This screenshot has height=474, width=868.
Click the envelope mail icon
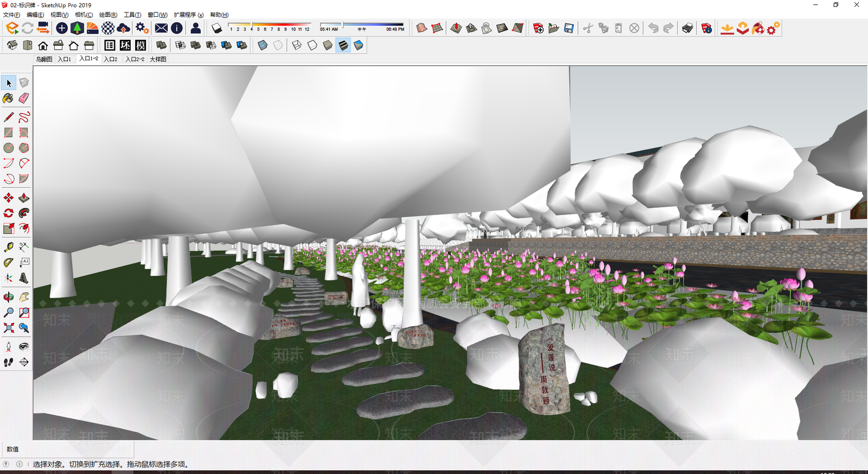pyautogui.click(x=161, y=28)
